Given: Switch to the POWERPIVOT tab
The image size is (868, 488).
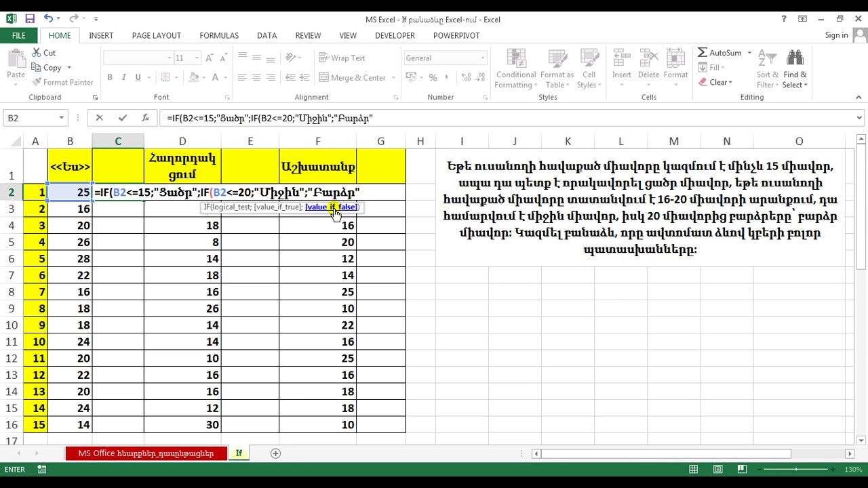Looking at the screenshot, I should point(456,35).
